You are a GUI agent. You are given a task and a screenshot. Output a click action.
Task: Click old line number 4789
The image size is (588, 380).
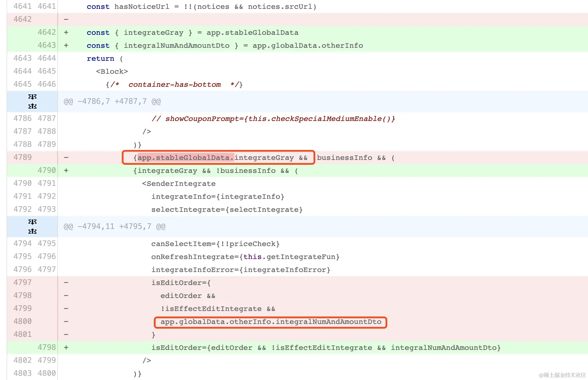coord(22,157)
